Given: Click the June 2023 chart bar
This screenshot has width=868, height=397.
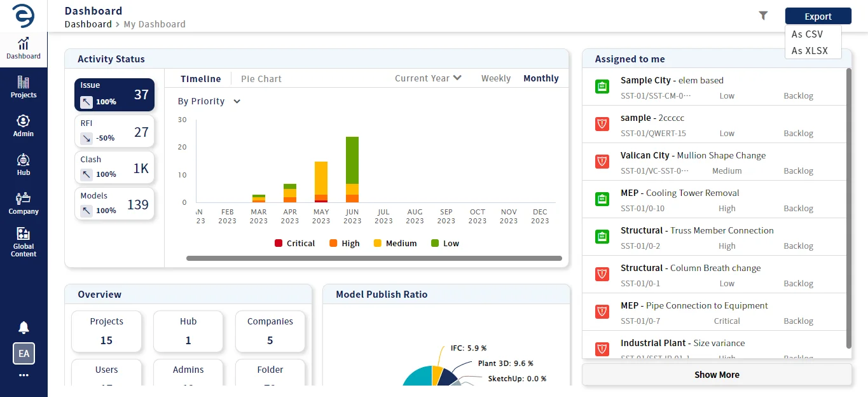Looking at the screenshot, I should (352, 170).
